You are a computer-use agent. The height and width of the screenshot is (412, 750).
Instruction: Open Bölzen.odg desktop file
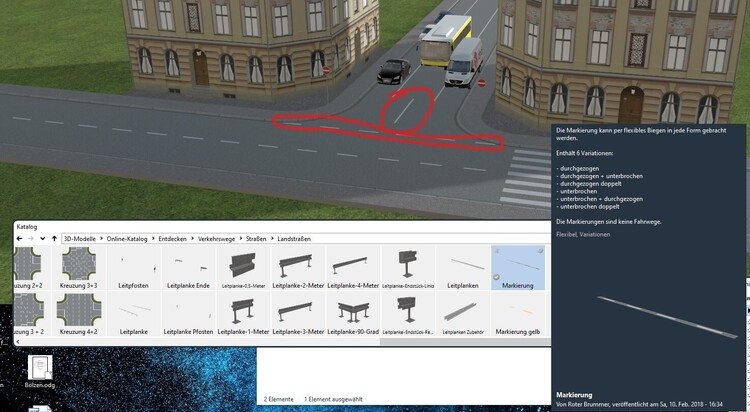(x=40, y=371)
